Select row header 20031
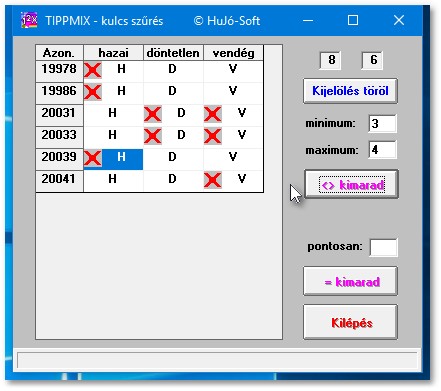 pyautogui.click(x=59, y=115)
